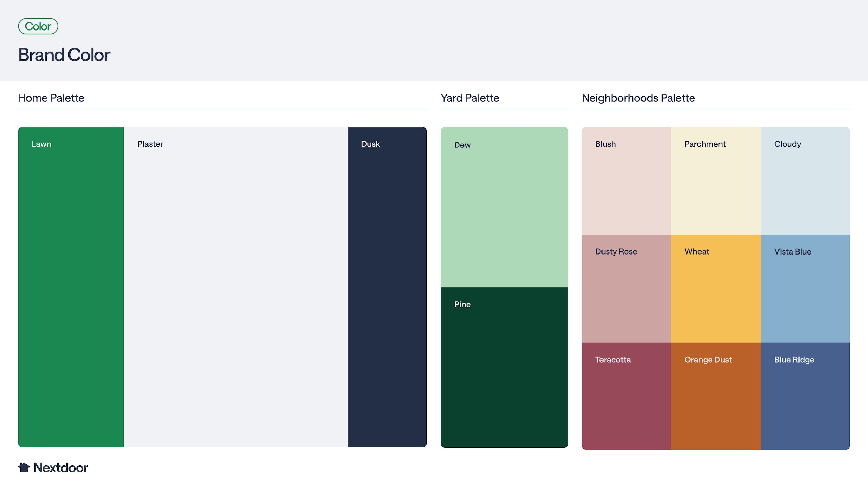This screenshot has width=868, height=488.
Task: Select the Dew light green swatch
Action: (x=504, y=207)
